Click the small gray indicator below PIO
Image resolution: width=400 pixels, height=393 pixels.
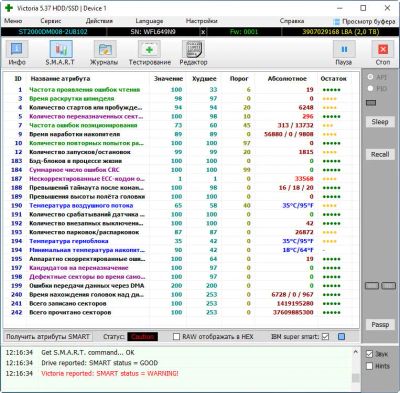click(x=371, y=103)
